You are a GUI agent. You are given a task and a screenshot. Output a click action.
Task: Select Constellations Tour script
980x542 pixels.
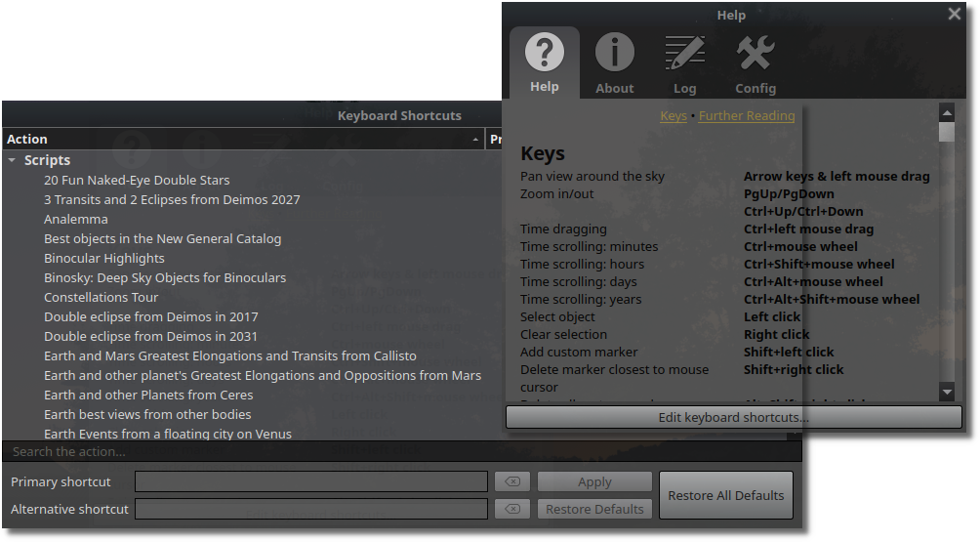pyautogui.click(x=102, y=297)
